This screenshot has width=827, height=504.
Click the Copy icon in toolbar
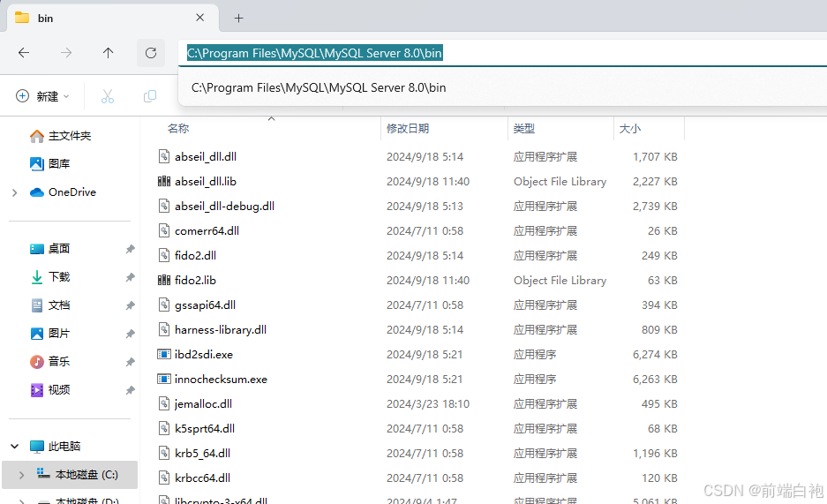pyautogui.click(x=150, y=96)
